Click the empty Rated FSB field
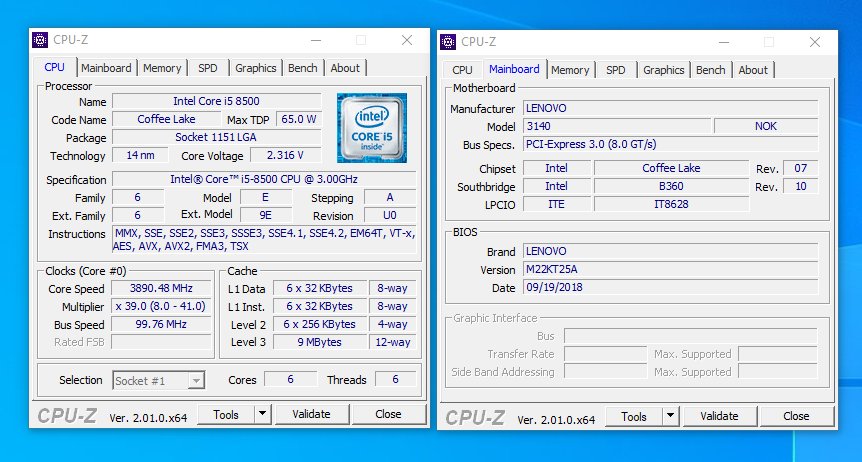This screenshot has width=862, height=462. point(161,342)
